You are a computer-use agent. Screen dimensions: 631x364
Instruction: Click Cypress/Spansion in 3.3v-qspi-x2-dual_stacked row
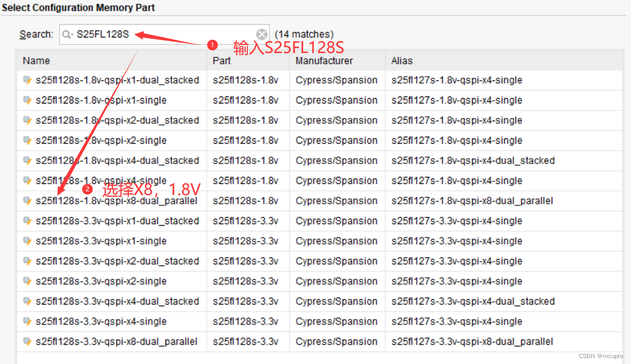[336, 261]
